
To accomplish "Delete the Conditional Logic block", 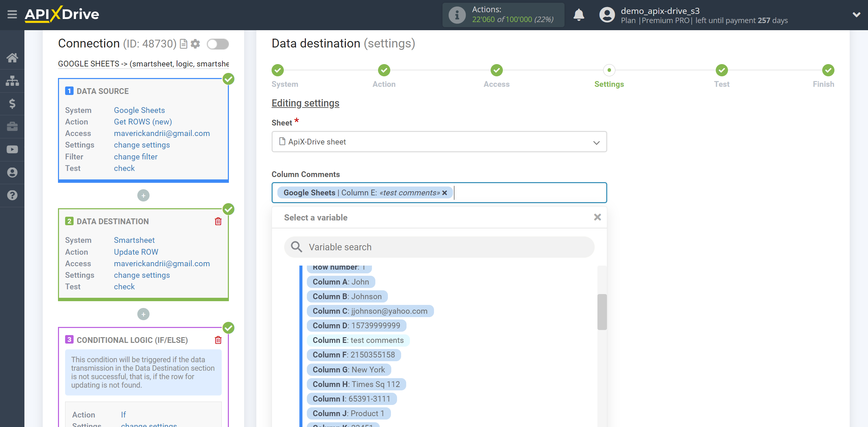I will click(218, 340).
